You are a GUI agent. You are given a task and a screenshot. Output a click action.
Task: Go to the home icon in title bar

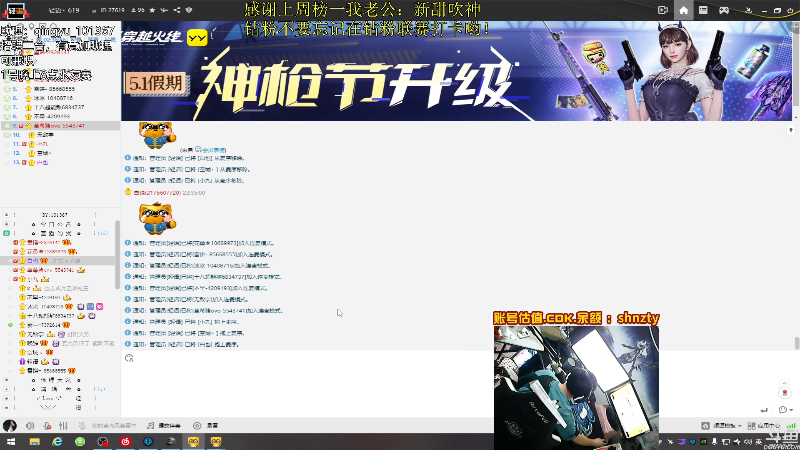(684, 10)
